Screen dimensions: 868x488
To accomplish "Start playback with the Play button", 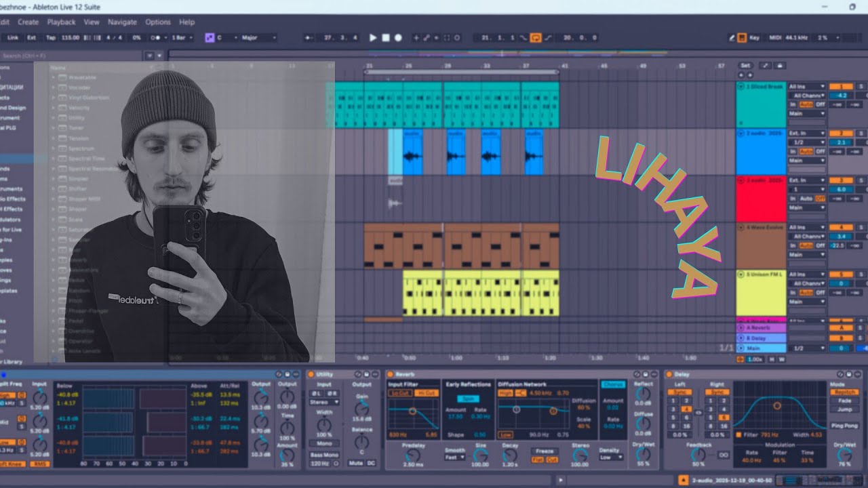I will 372,38.
